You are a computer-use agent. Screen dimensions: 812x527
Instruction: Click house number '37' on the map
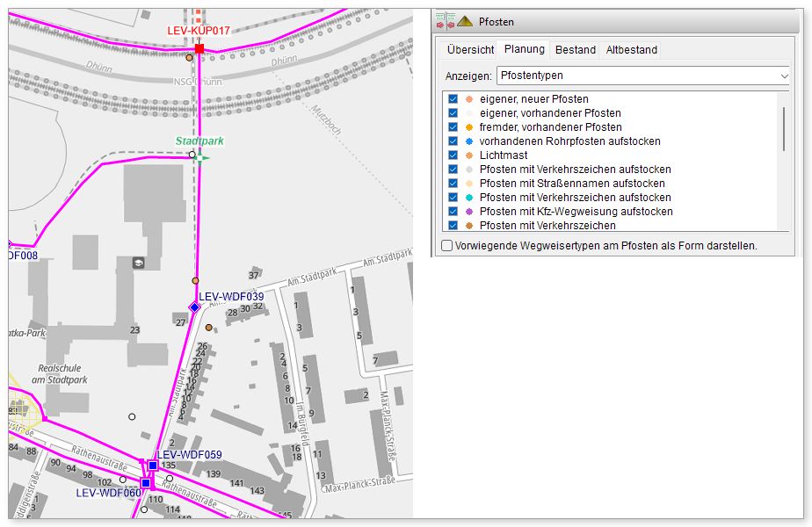click(x=253, y=275)
